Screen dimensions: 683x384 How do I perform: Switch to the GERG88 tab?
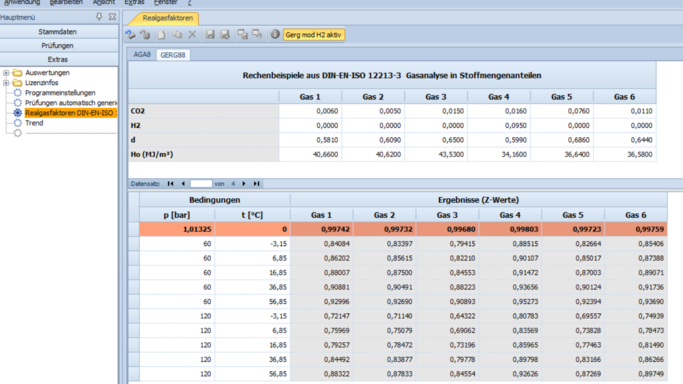tap(173, 55)
